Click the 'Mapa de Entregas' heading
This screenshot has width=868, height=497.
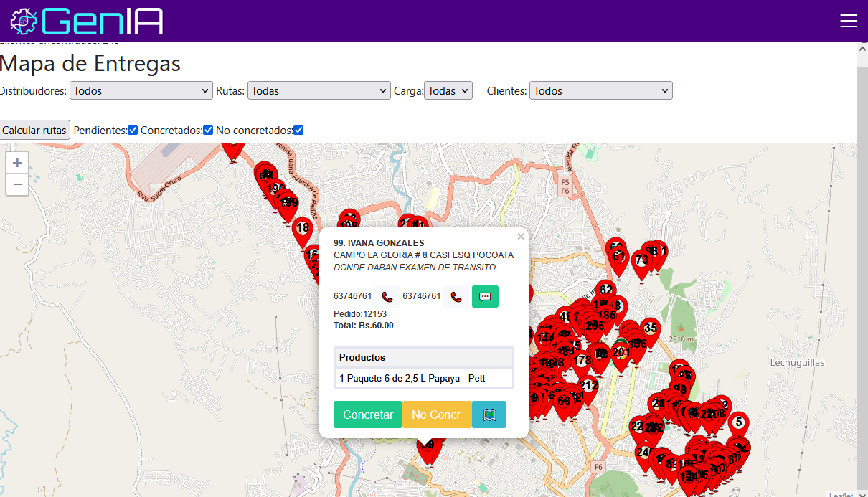[90, 63]
